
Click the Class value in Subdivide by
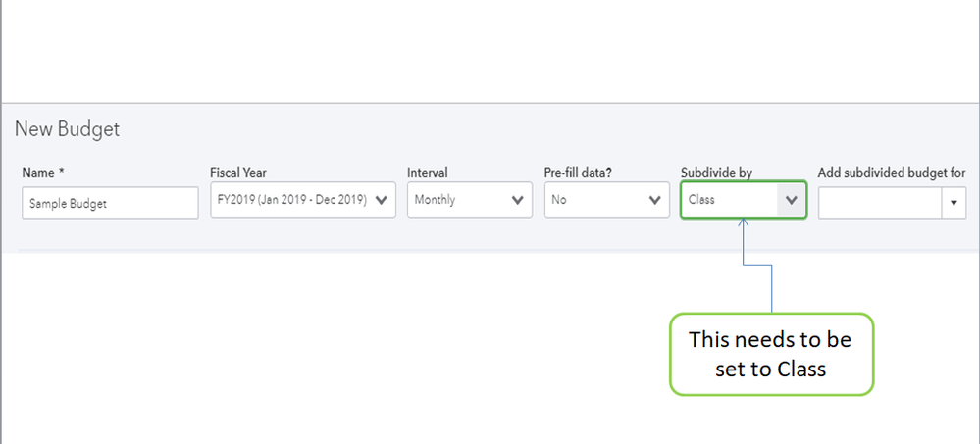(702, 200)
